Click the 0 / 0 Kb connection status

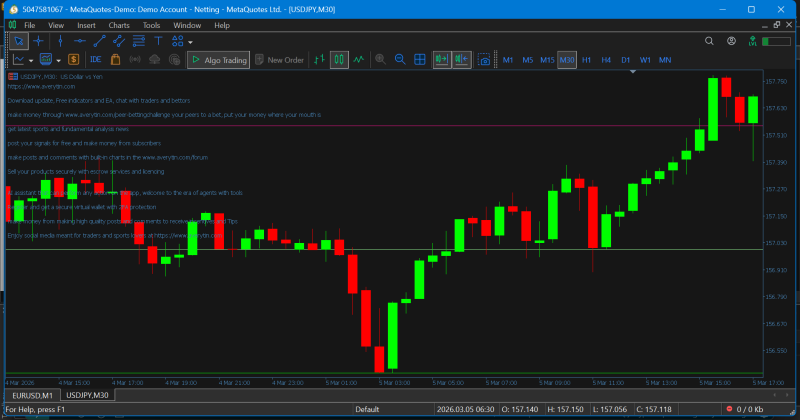[745, 409]
